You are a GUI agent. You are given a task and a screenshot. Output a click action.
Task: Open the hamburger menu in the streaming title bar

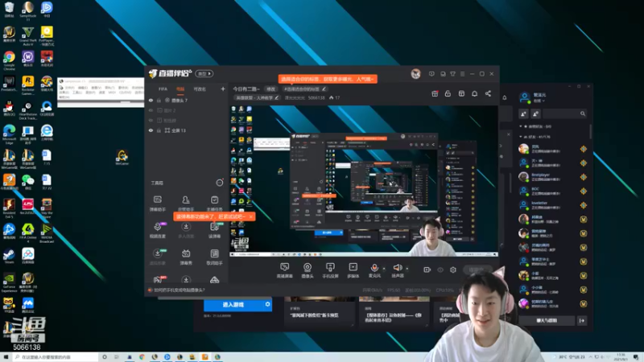462,74
